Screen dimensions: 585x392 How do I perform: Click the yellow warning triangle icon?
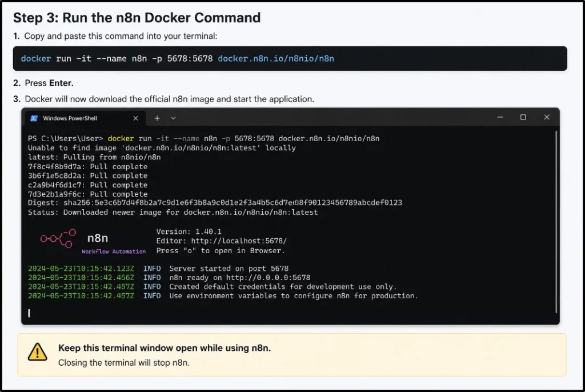coord(38,351)
